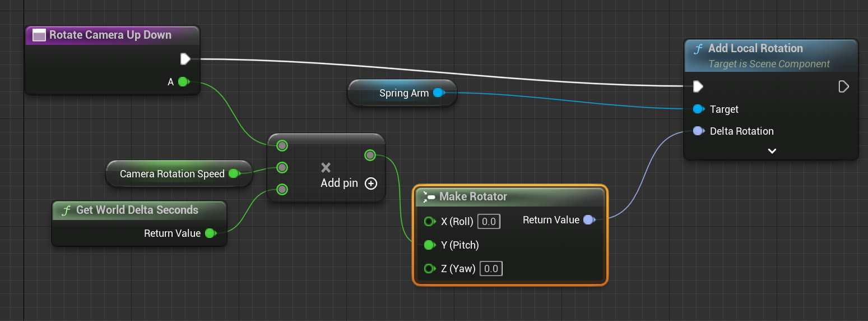Click Add Local Rotation execution output pin

[843, 86]
